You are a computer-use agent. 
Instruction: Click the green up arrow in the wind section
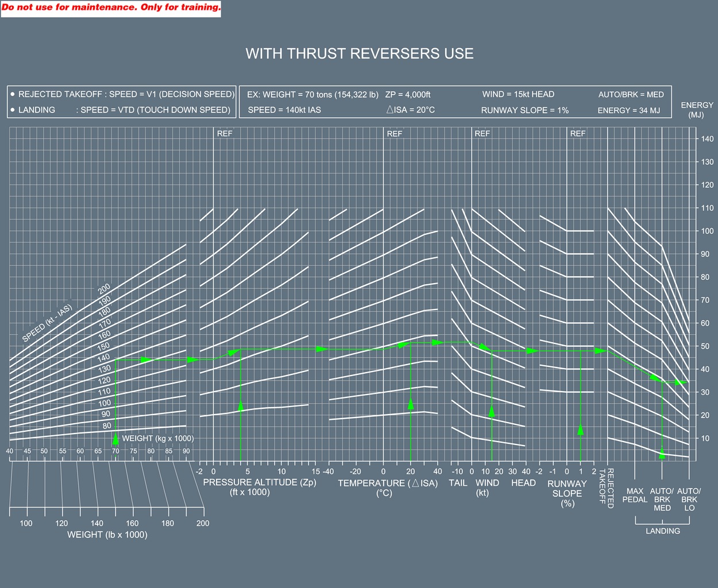492,411
